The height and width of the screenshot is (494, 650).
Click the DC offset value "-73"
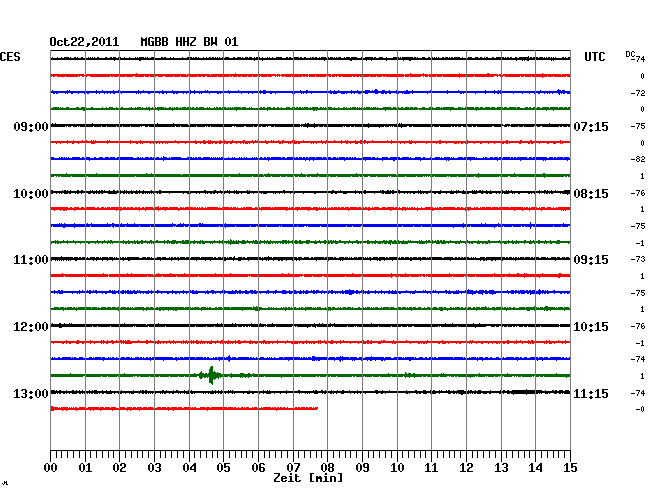[x=638, y=259]
